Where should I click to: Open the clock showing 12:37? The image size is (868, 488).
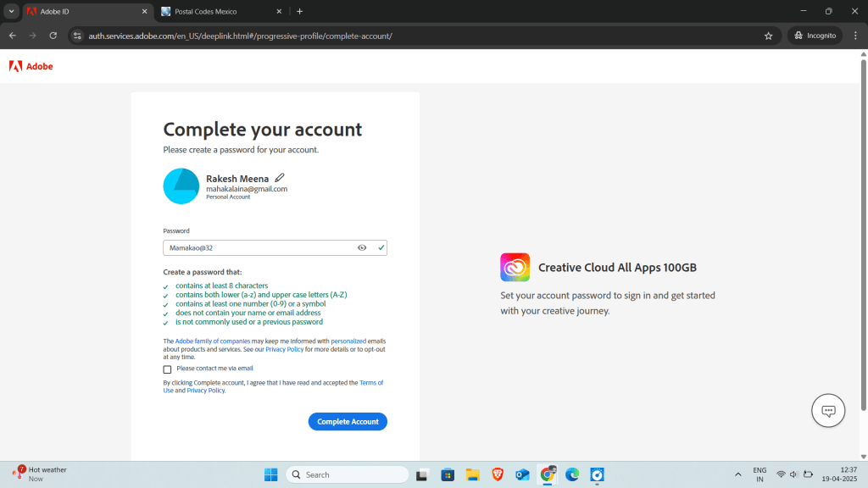(839, 474)
